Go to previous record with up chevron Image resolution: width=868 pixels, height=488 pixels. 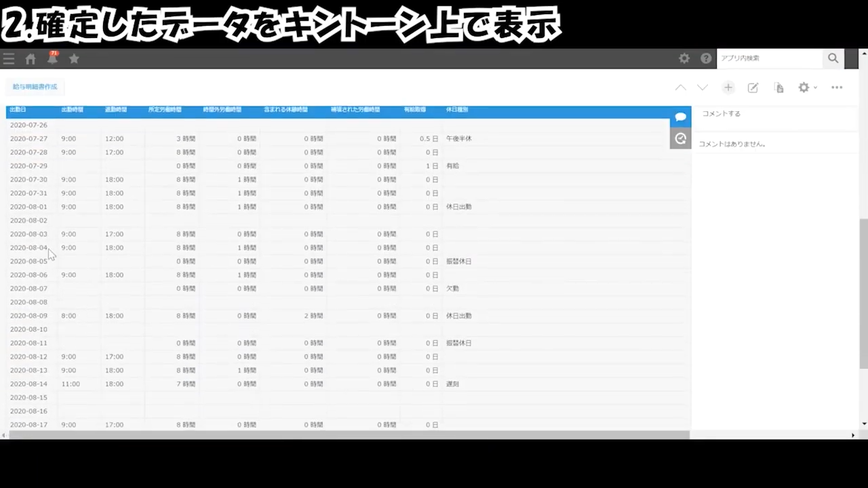(x=680, y=87)
